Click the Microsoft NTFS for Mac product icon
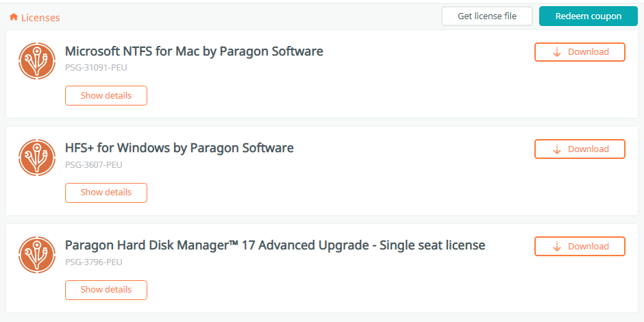Screen dimensions: 644x322 click(37, 61)
